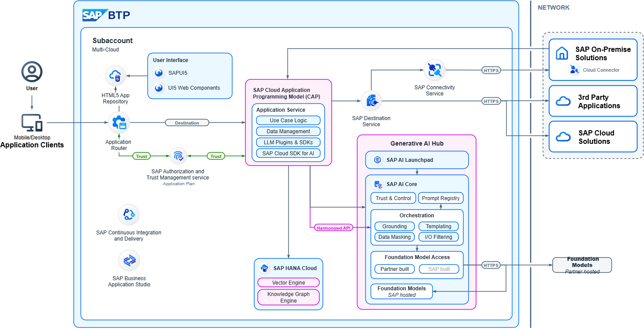Select the Mobile/Desktop Application Clients icon
This screenshot has width=644, height=329.
(32, 123)
